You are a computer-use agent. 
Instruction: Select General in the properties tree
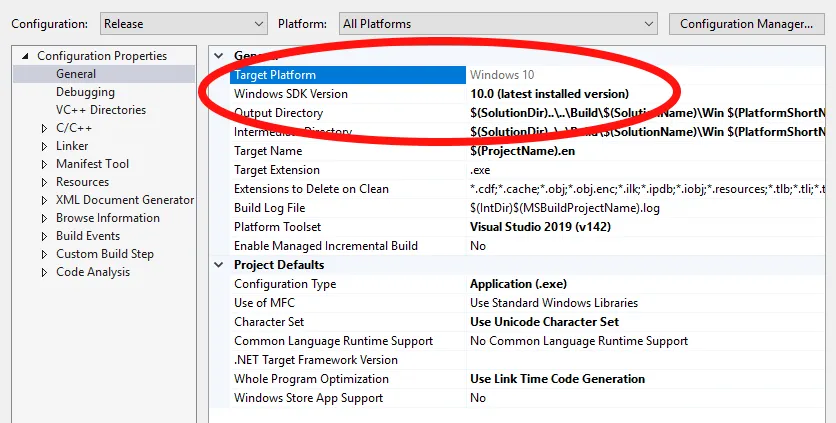76,74
